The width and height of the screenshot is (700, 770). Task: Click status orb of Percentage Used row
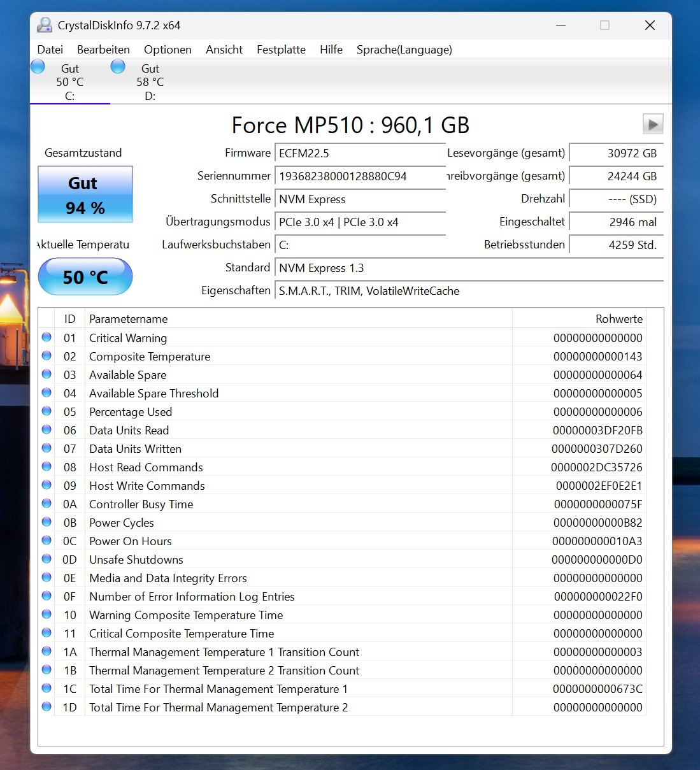click(46, 411)
